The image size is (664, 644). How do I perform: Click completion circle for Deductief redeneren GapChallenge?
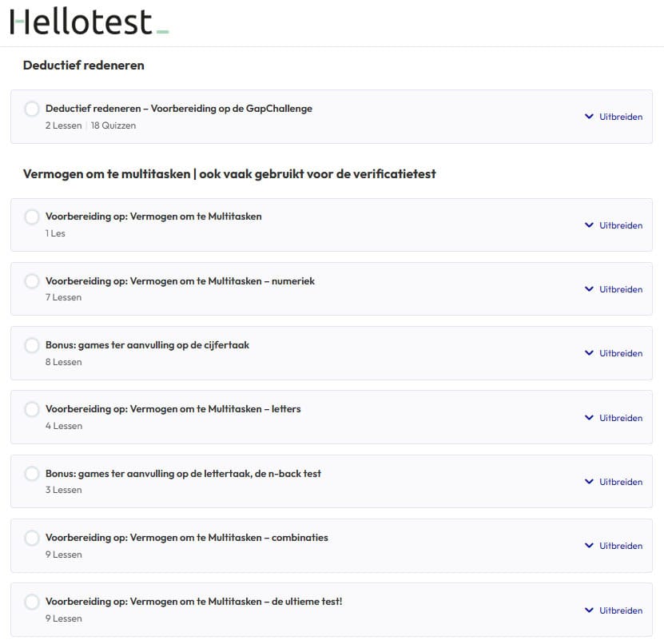(32, 109)
